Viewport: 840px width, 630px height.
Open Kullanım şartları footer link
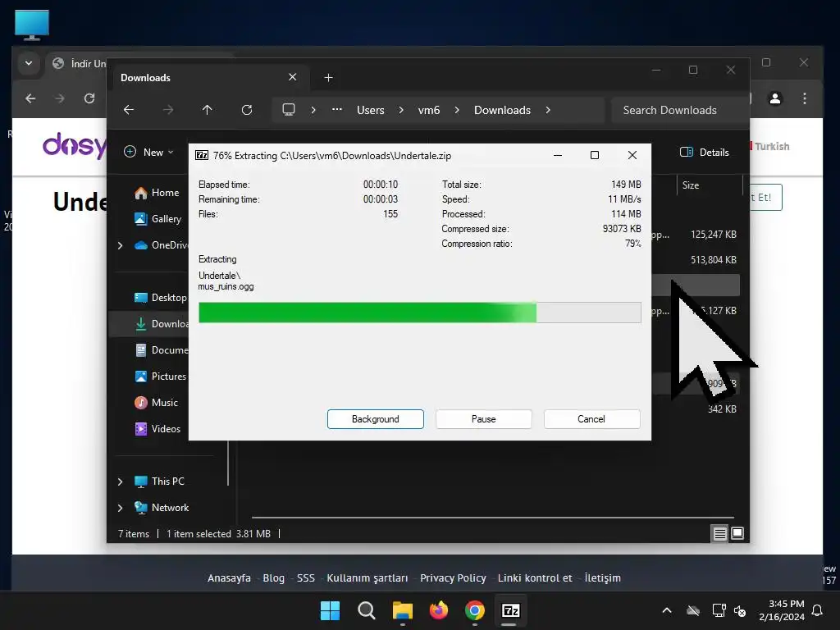click(367, 578)
